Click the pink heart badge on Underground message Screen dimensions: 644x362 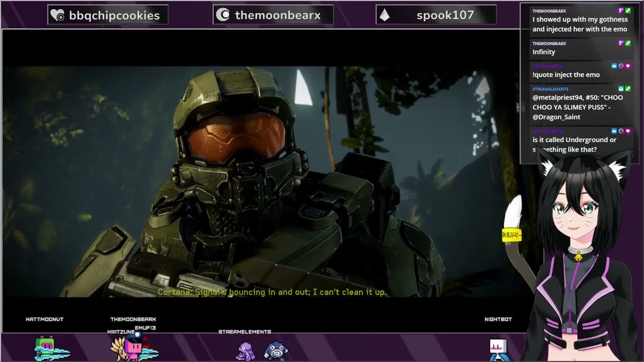(628, 131)
